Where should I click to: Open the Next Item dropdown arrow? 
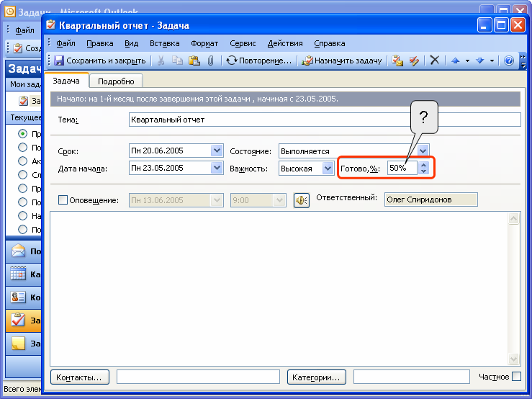pyautogui.click(x=492, y=60)
